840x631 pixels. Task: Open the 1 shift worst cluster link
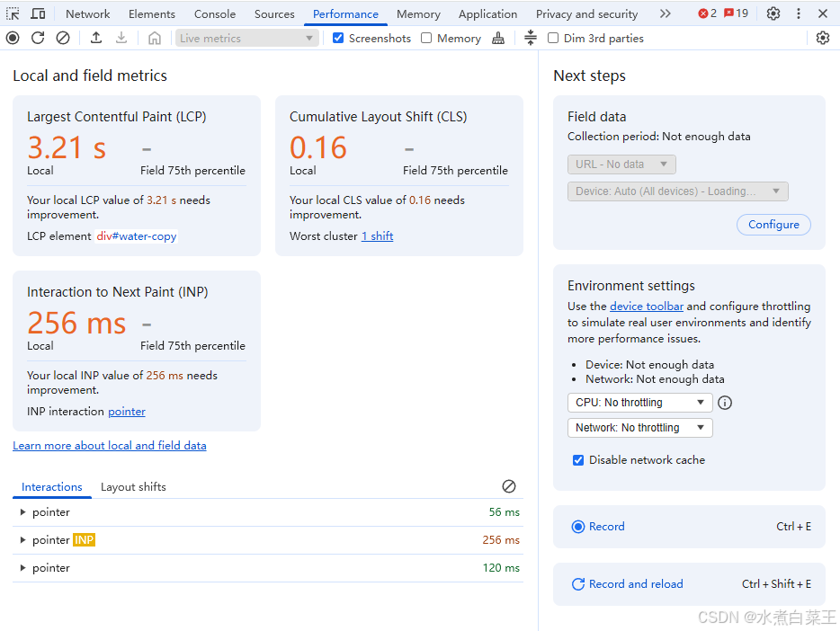377,236
